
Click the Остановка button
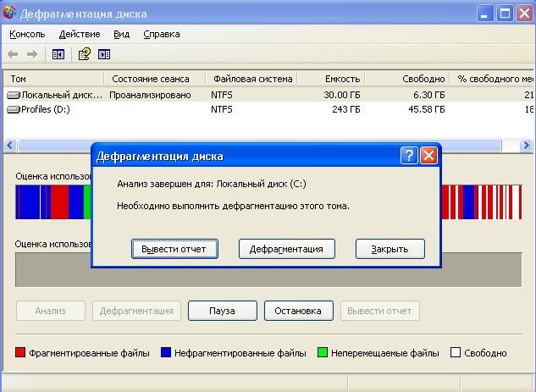click(298, 311)
